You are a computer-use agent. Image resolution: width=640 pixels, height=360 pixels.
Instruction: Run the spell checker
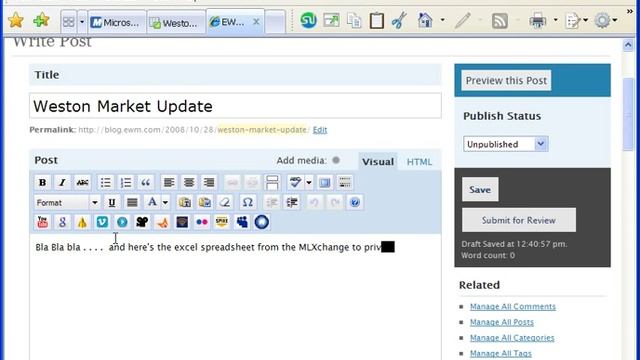pos(295,182)
